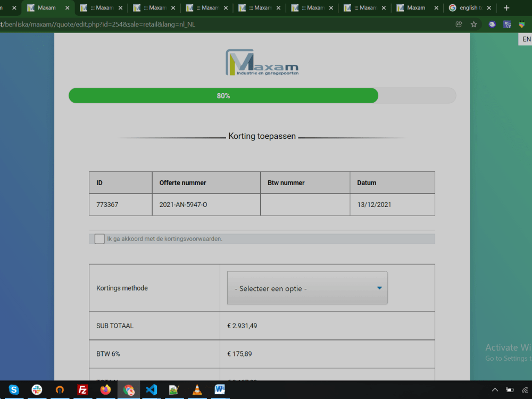Image resolution: width=532 pixels, height=399 pixels.
Task: Bookmark this page with the star icon
Action: (473, 24)
